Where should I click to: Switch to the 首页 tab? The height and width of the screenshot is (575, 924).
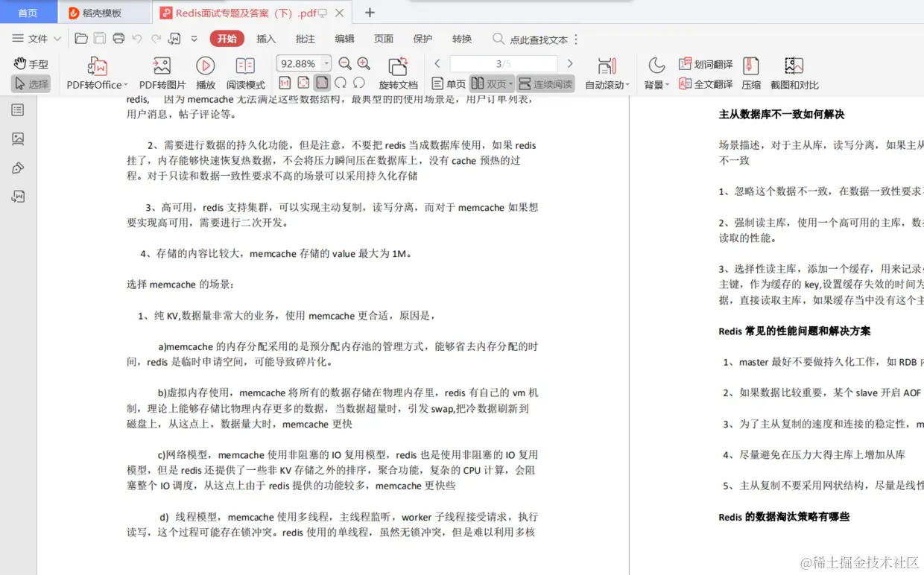pos(28,13)
